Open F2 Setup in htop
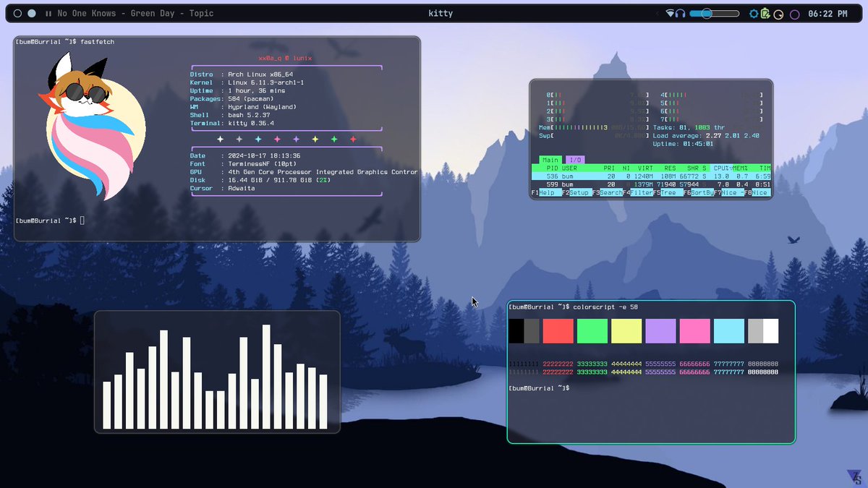Image resolution: width=868 pixels, height=488 pixels. [x=576, y=193]
